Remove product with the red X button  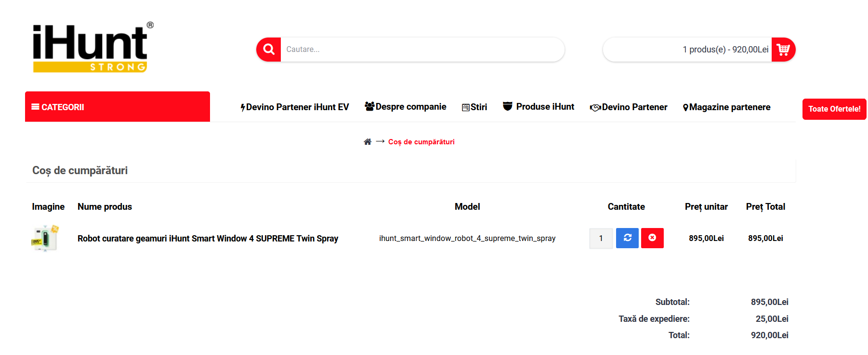pos(652,238)
